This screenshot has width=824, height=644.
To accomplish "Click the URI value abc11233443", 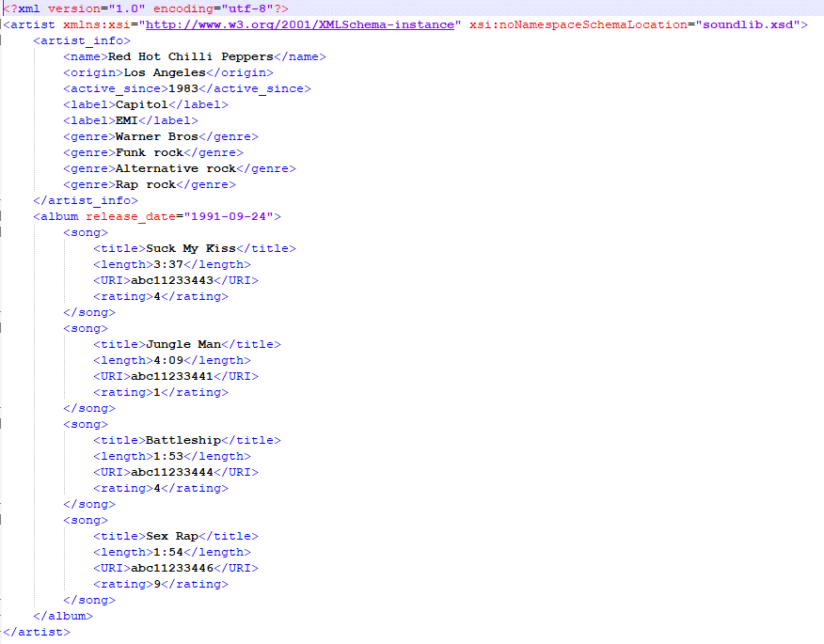I will tap(172, 280).
